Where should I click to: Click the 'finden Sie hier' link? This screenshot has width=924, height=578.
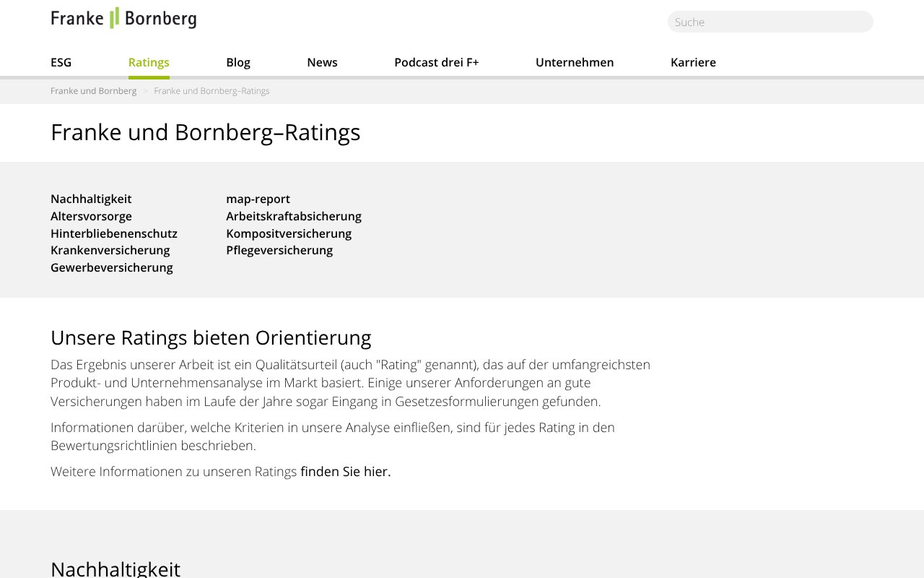click(344, 471)
